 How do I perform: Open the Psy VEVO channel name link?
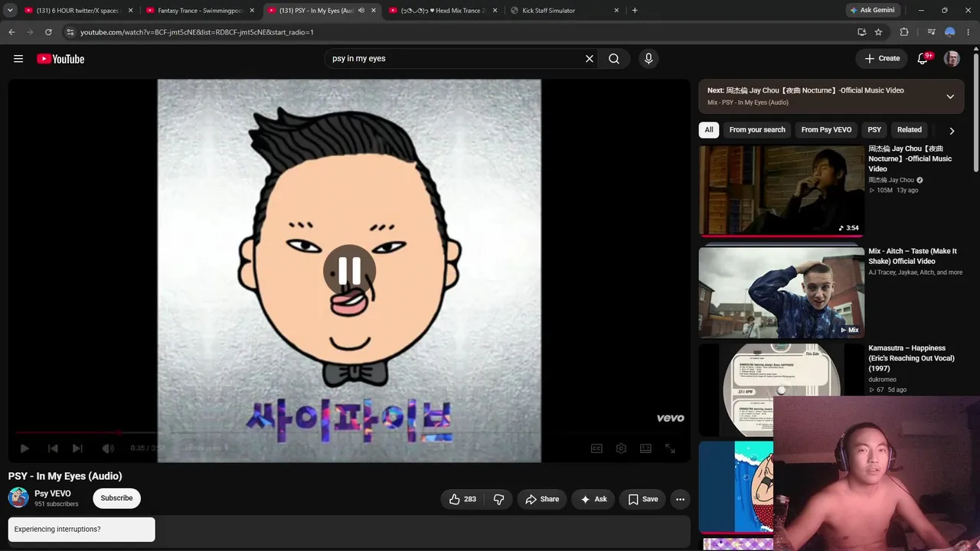click(53, 494)
